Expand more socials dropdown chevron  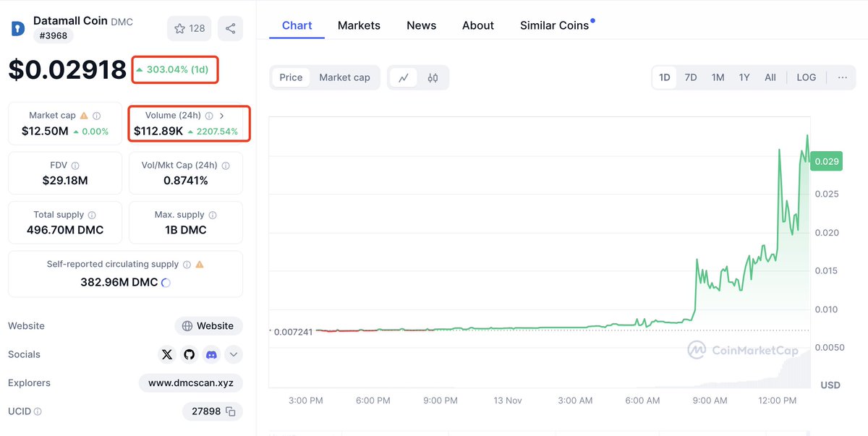tap(233, 354)
